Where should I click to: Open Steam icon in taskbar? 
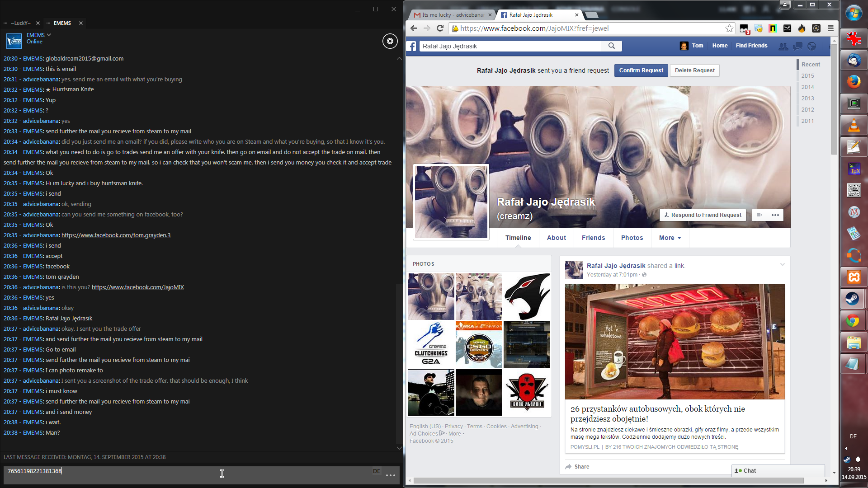click(853, 299)
